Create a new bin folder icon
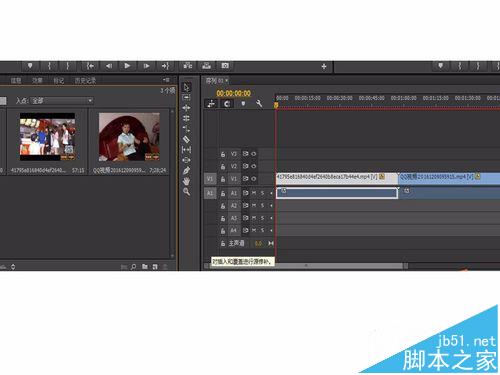 145,267
